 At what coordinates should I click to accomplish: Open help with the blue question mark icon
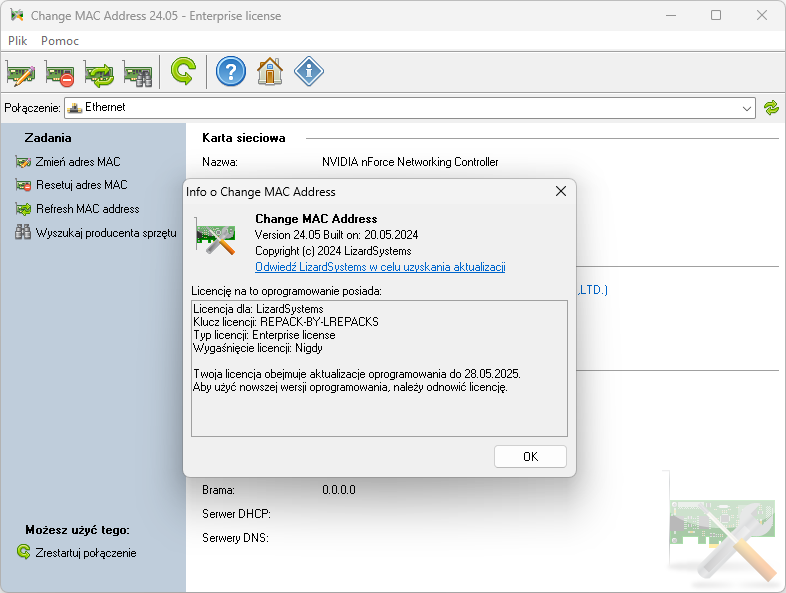pos(231,72)
